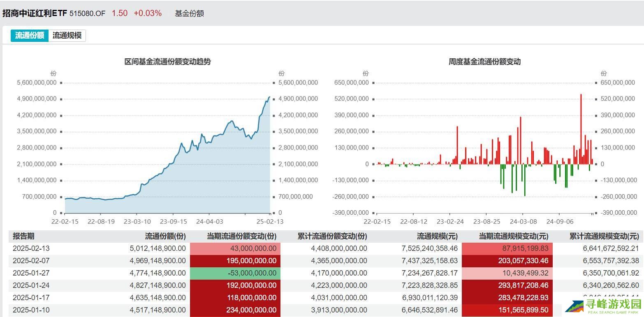Click the 4,223,000,000.00 cumulative cell

click(x=339, y=285)
